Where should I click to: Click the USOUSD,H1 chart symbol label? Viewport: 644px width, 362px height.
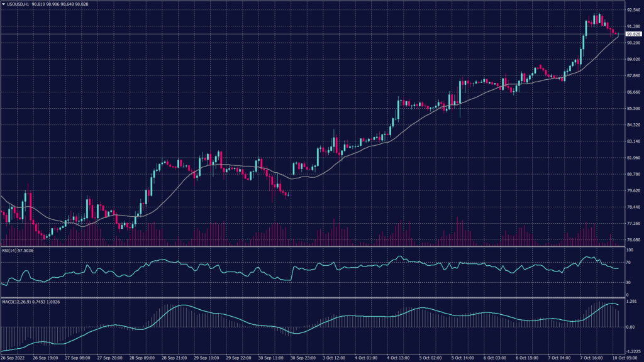(x=18, y=4)
